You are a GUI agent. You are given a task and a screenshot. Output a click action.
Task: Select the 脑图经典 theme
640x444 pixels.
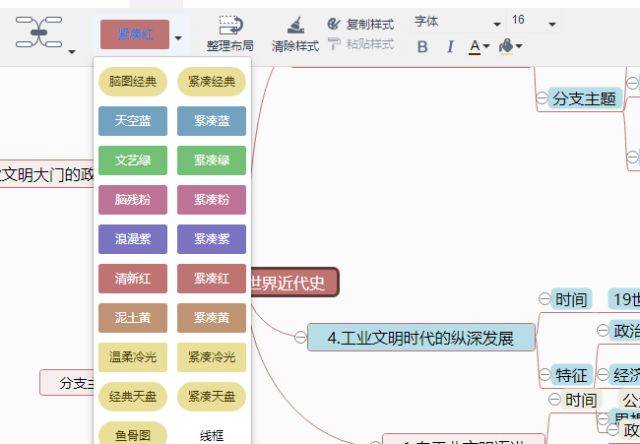(x=133, y=82)
